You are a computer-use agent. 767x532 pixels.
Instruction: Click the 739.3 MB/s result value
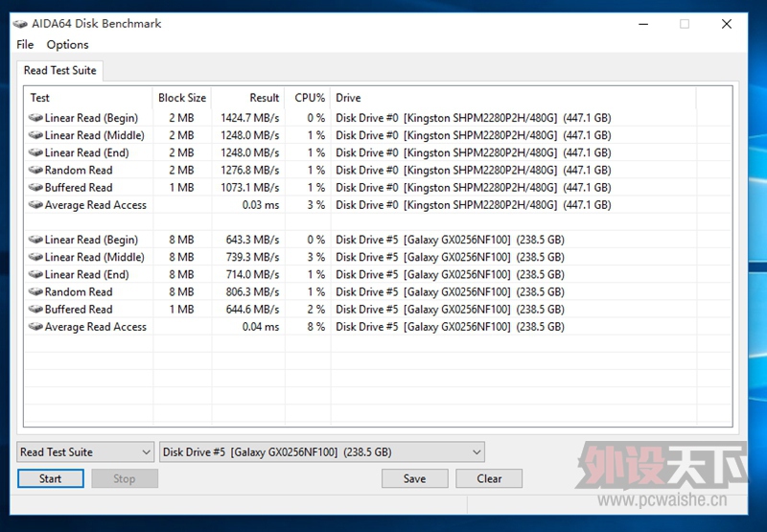(x=252, y=257)
